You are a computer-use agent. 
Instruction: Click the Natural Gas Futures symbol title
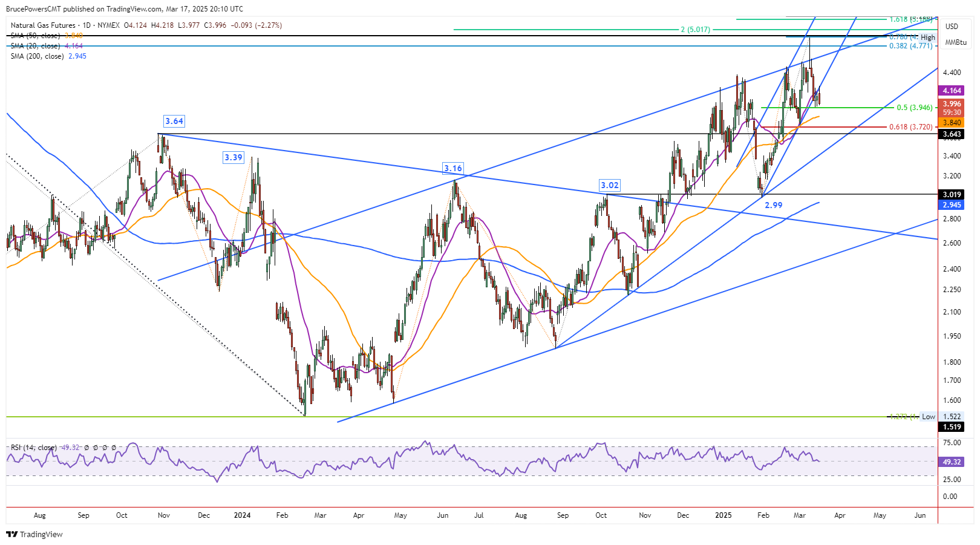point(43,25)
